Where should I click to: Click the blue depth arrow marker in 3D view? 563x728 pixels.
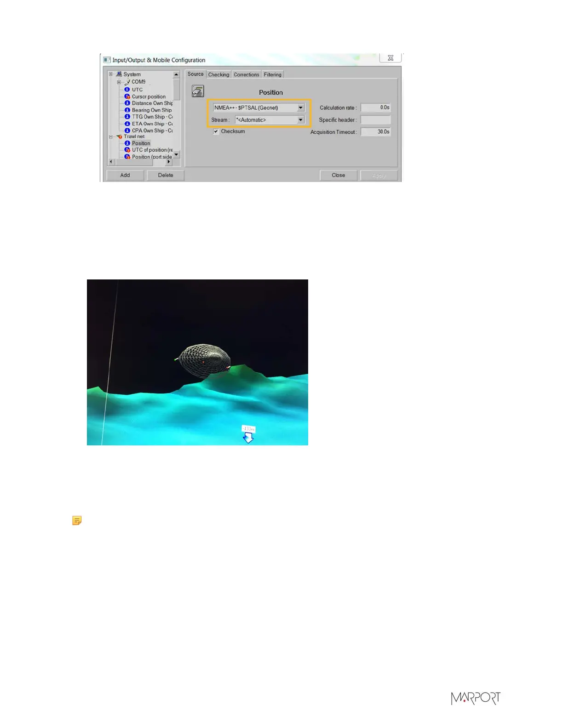click(248, 438)
